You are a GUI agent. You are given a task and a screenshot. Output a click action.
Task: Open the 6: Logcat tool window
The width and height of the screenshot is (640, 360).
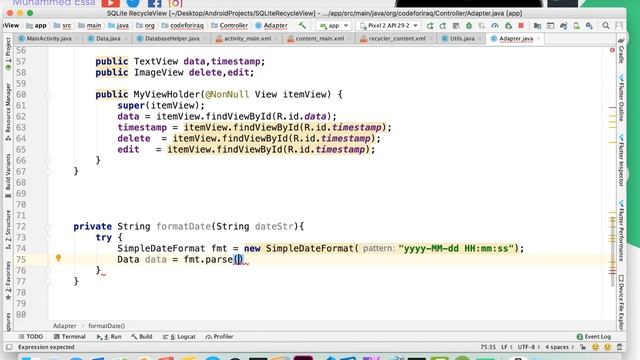click(x=179, y=336)
